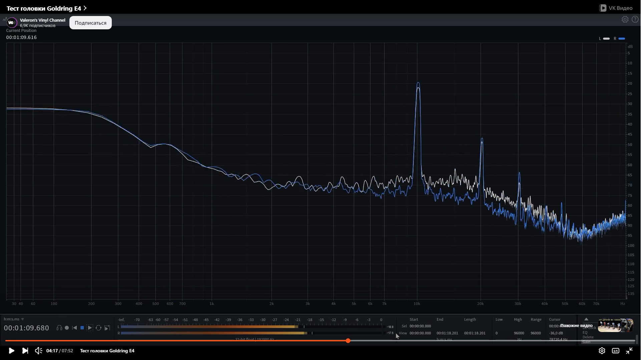Toggle the player volume mute icon
The image size is (644, 360).
39,351
